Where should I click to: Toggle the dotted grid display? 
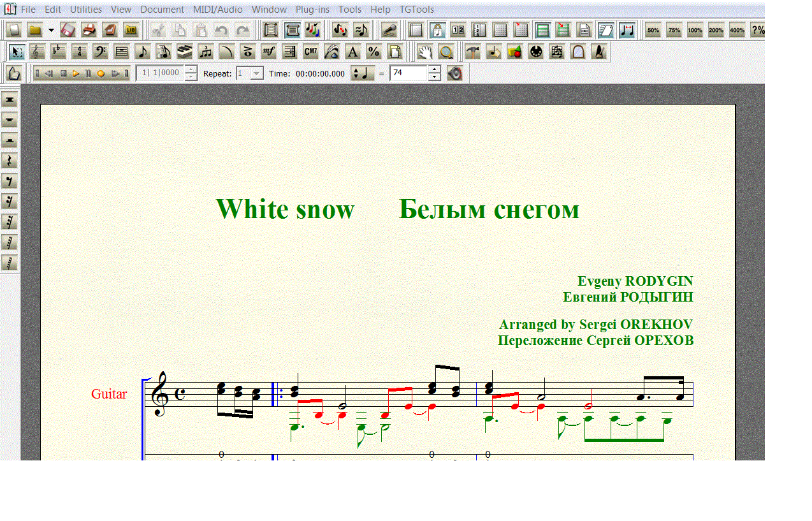(500, 30)
